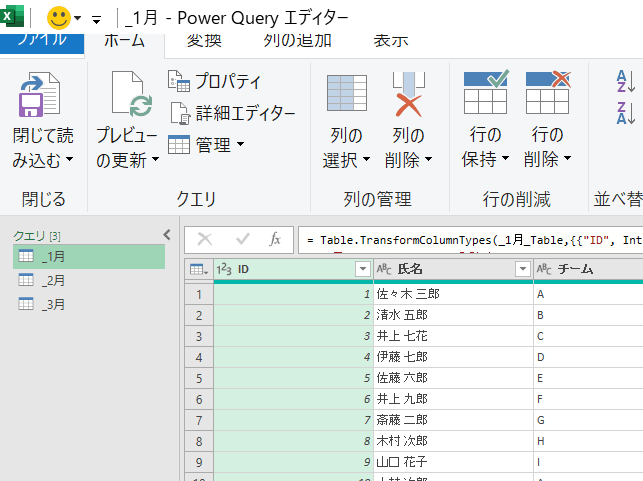Click cell 伊藤 七郎
The height and width of the screenshot is (481, 643).
[453, 357]
